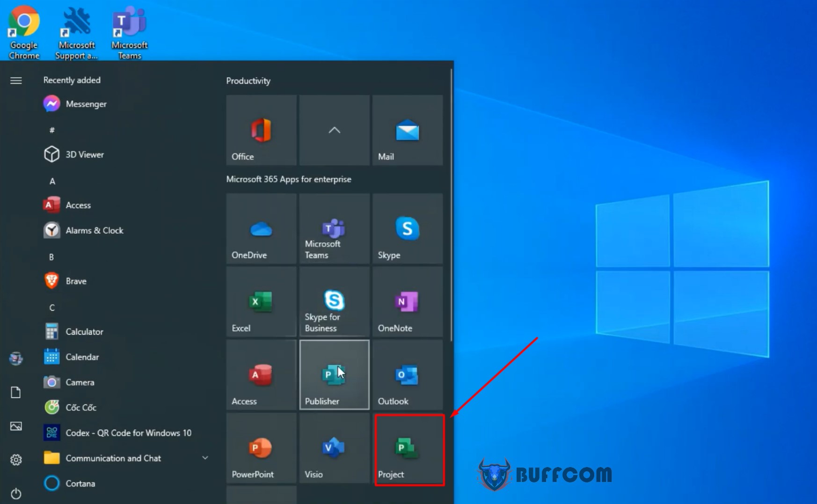Open the Project tile
817x504 pixels.
click(408, 448)
